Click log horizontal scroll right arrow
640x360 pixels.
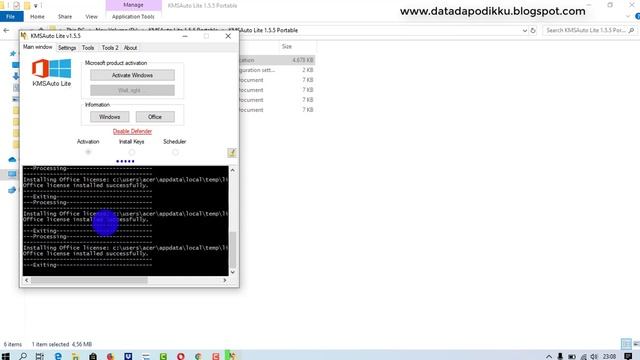pyautogui.click(x=224, y=280)
